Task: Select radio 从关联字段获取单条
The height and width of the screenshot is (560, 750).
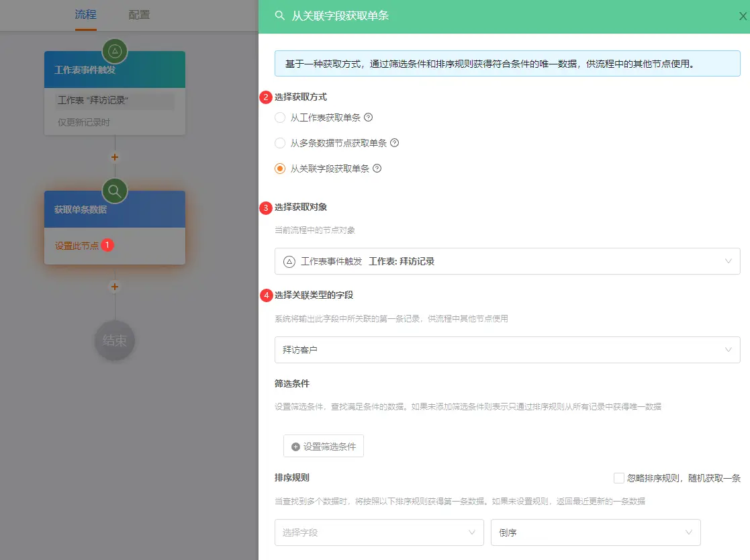Action: pyautogui.click(x=280, y=169)
